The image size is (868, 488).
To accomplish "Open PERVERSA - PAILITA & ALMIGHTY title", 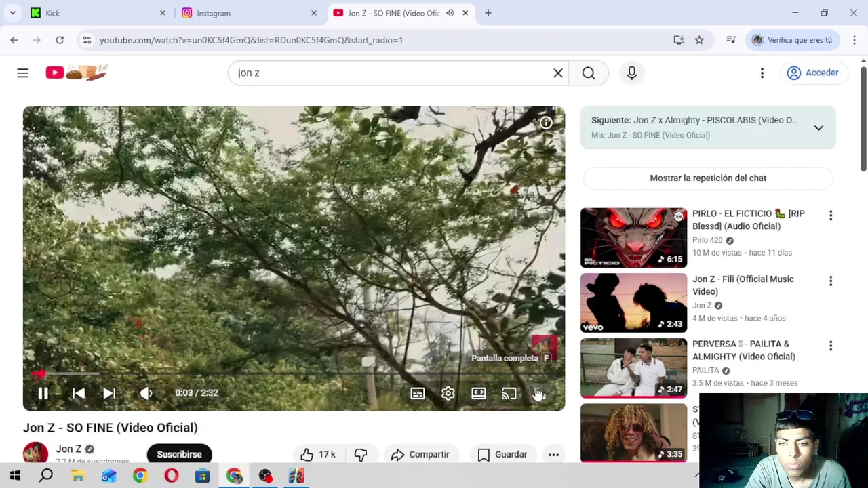I will [744, 350].
